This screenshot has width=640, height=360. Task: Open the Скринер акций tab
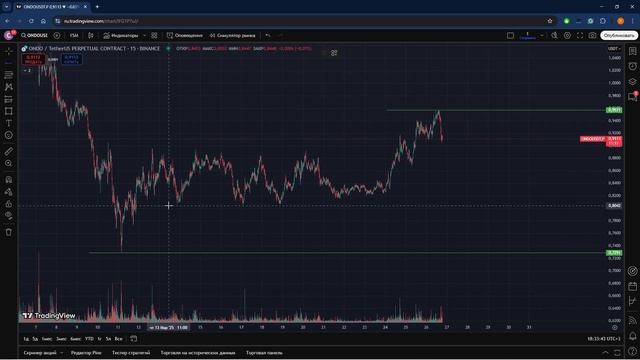pos(40,353)
